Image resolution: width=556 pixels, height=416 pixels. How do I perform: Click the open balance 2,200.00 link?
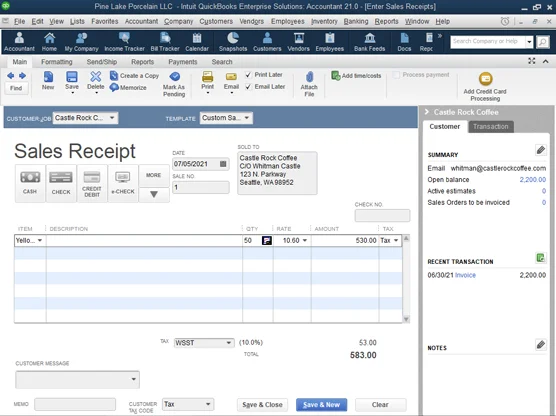(x=533, y=179)
